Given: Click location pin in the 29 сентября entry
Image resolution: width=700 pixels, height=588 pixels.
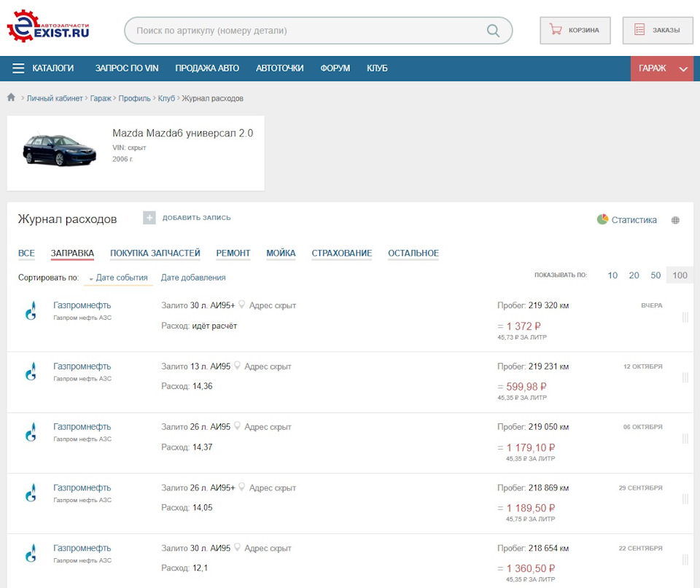Looking at the screenshot, I should 241,487.
